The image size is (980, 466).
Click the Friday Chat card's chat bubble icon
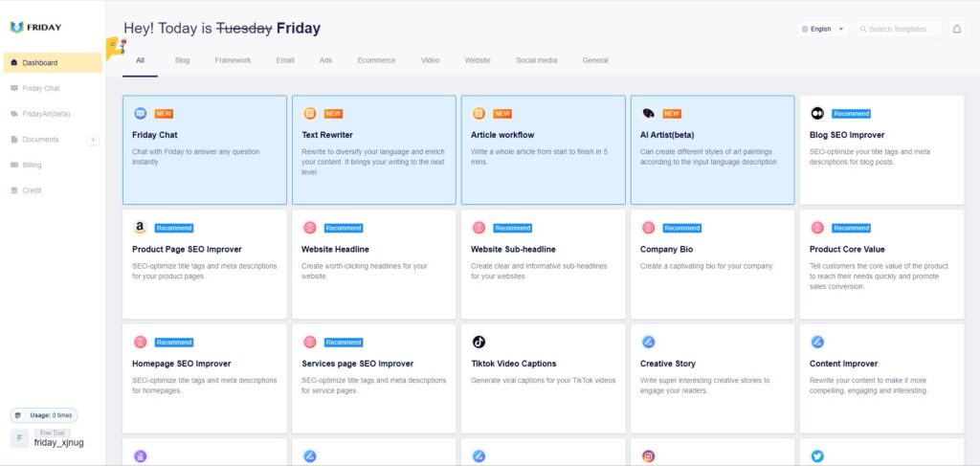[141, 113]
